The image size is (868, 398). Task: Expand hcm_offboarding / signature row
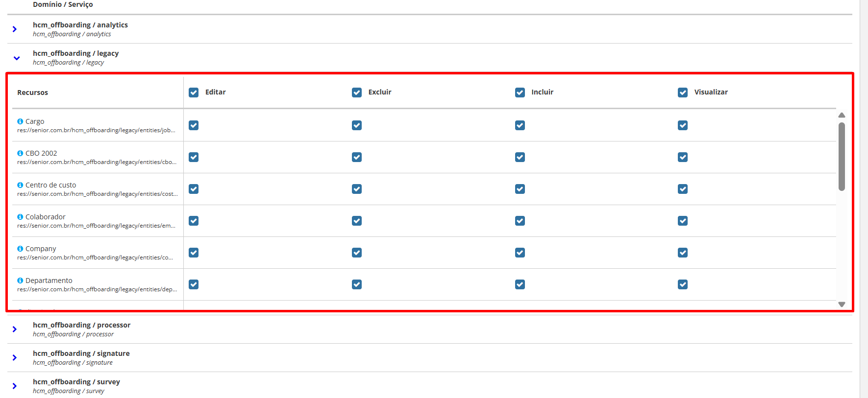15,358
